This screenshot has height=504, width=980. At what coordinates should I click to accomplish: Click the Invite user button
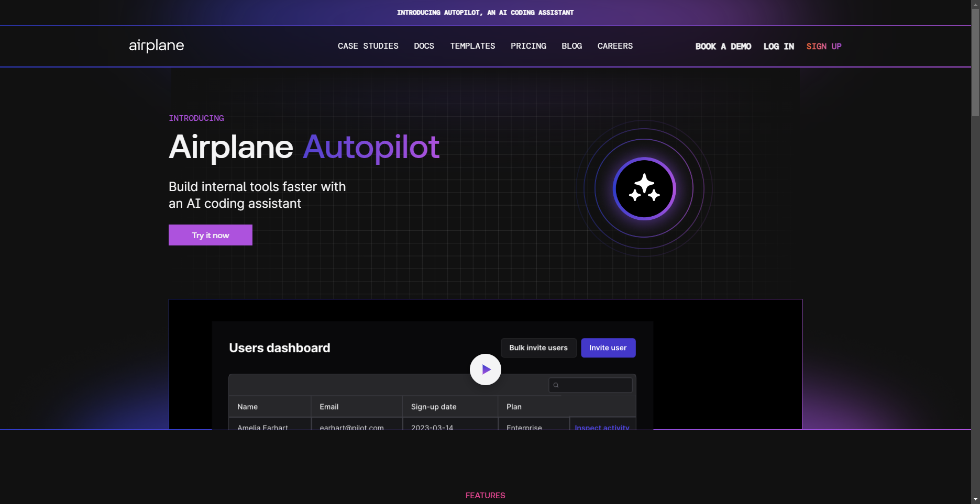[608, 348]
